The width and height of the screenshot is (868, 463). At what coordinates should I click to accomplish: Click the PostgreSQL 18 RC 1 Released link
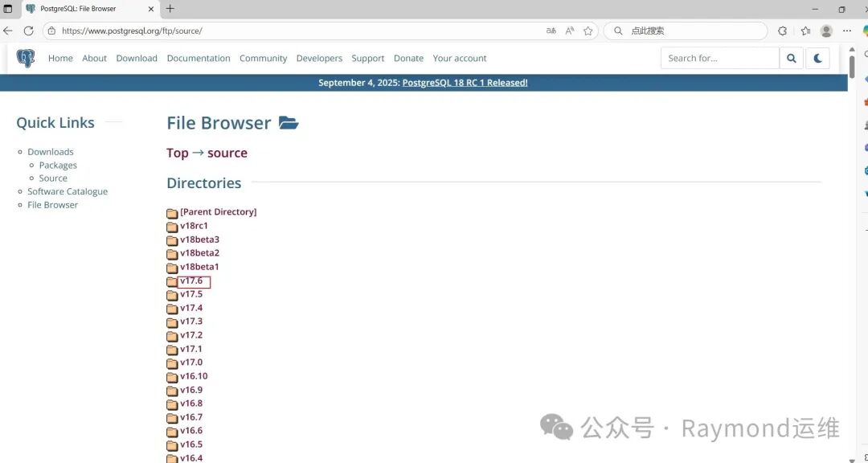465,83
